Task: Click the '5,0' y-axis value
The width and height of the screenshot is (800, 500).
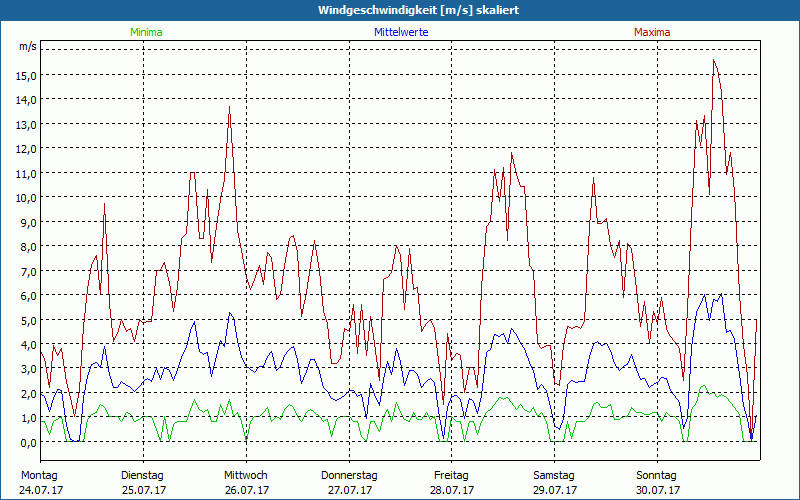Action: click(x=28, y=320)
